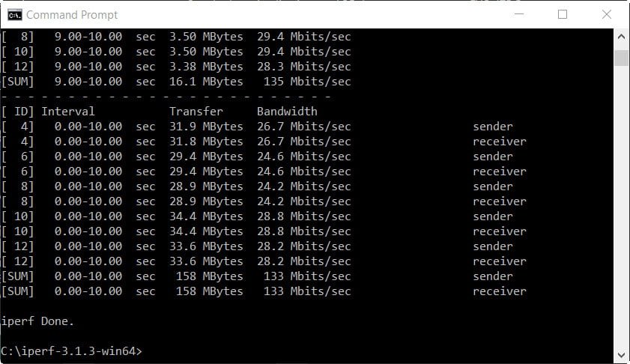Click the 135 Mbits/sec SUM value
This screenshot has width=630, height=364.
click(307, 82)
